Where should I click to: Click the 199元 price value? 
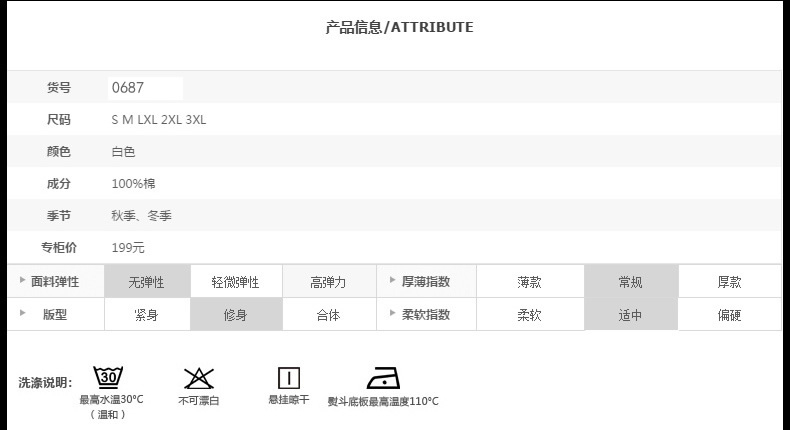[x=128, y=248]
